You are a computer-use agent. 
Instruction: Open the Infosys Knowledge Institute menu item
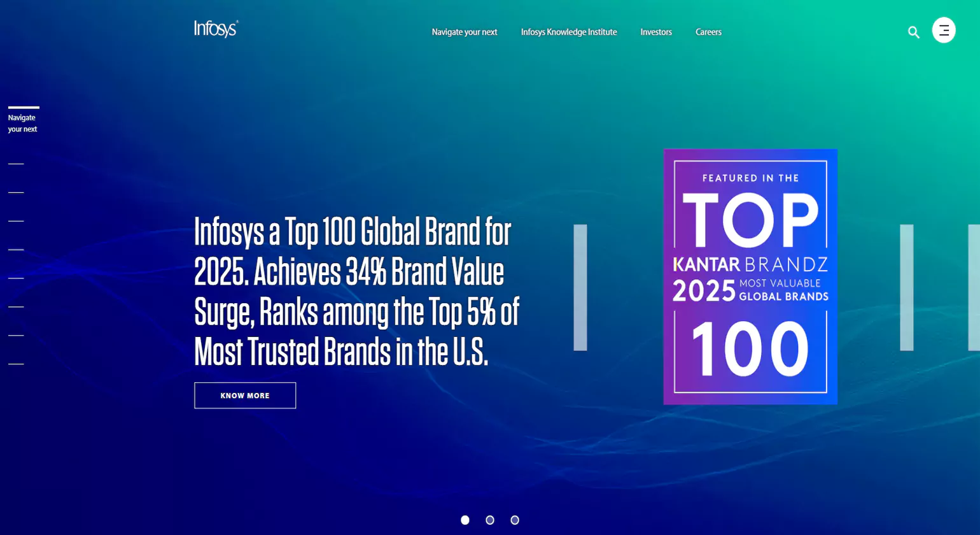(x=568, y=32)
